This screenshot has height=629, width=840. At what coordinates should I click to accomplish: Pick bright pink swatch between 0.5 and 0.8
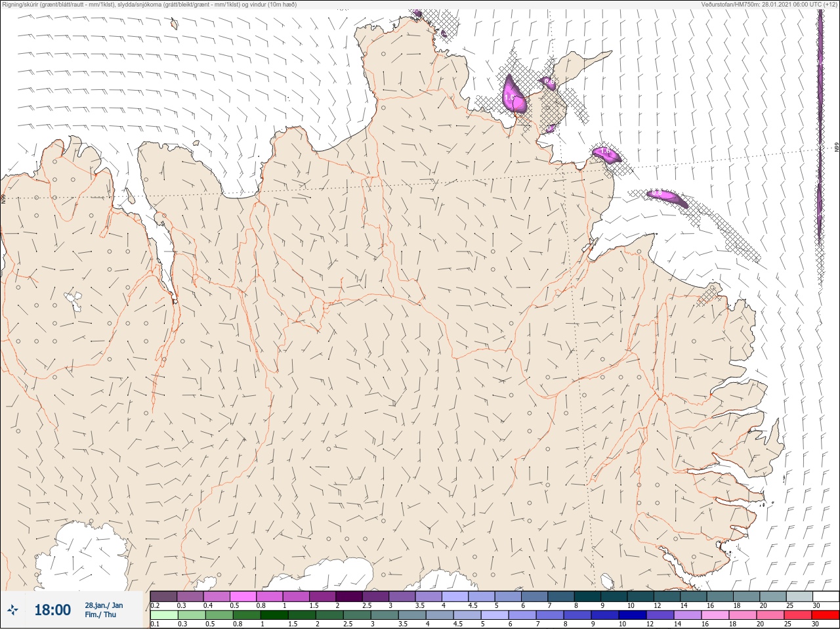coord(243,596)
